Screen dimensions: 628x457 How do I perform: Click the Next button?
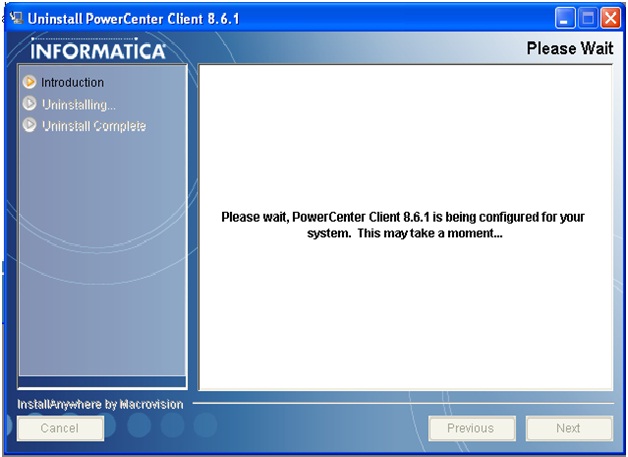tap(569, 428)
